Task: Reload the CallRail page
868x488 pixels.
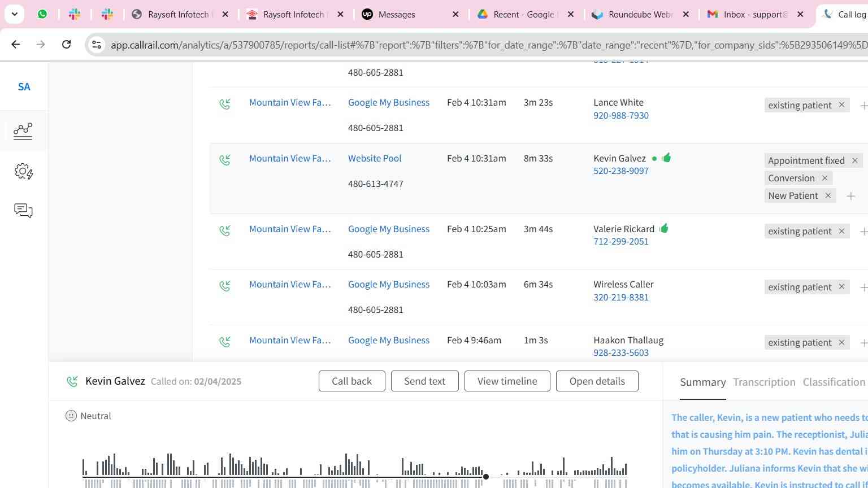Action: click(x=66, y=44)
